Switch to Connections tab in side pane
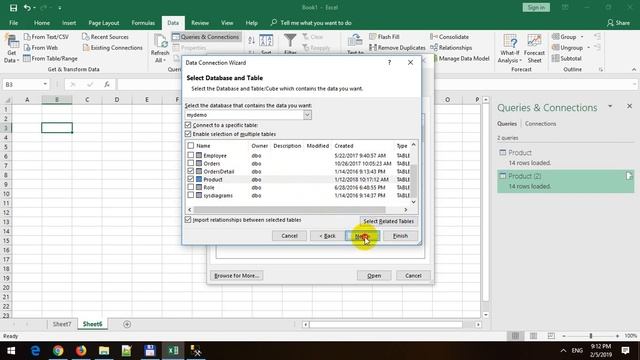The width and height of the screenshot is (640, 360). [x=540, y=124]
